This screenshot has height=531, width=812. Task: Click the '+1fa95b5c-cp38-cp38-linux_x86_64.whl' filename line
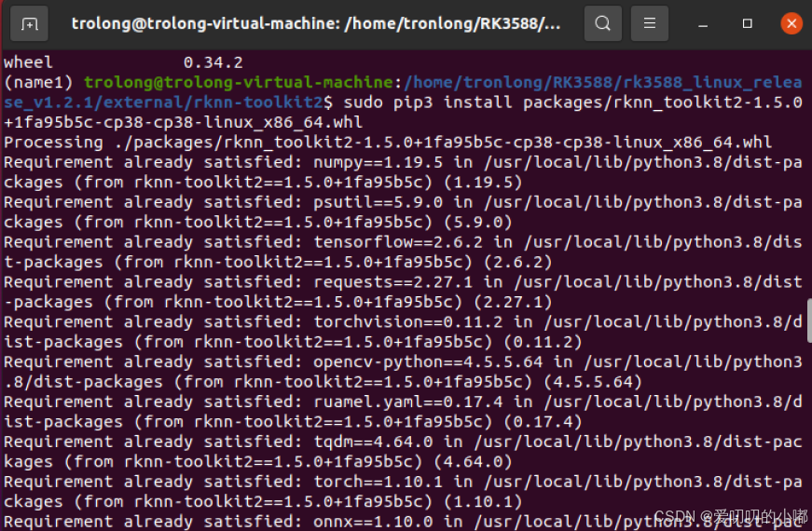click(184, 123)
